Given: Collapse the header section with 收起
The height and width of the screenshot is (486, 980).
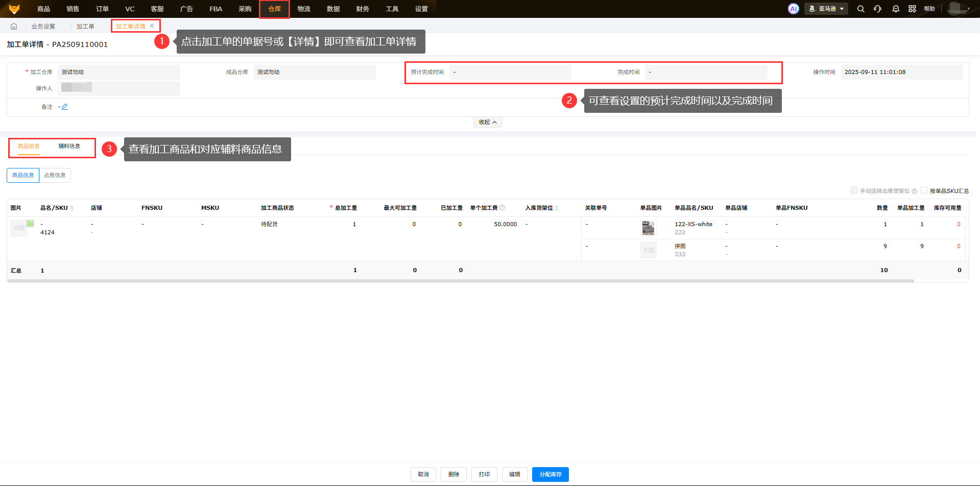Looking at the screenshot, I should pos(488,122).
